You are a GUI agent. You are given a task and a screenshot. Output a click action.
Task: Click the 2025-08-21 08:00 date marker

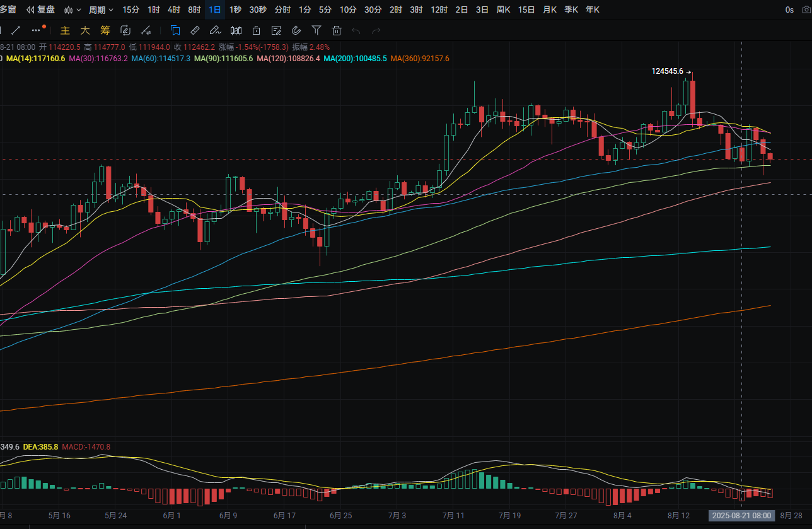[741, 516]
